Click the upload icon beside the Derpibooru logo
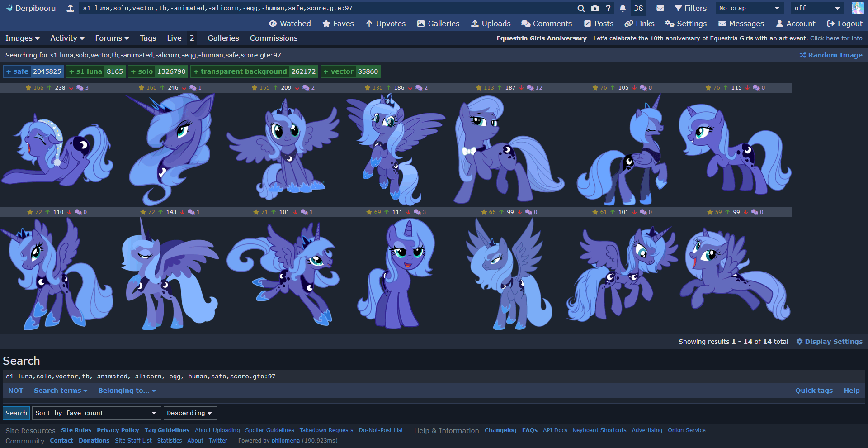The height and width of the screenshot is (448, 868). point(70,8)
